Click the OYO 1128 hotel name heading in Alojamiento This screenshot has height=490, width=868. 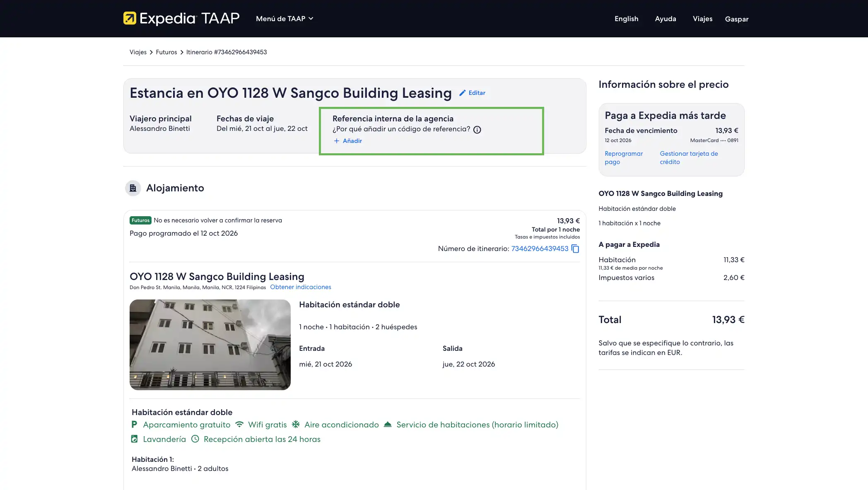(x=217, y=277)
